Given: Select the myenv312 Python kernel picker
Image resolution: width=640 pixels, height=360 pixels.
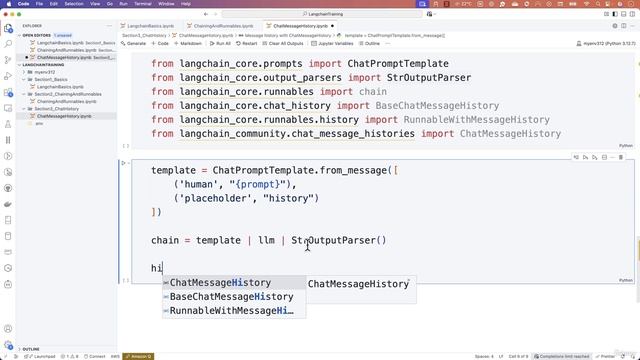Looking at the screenshot, I should coord(606,43).
